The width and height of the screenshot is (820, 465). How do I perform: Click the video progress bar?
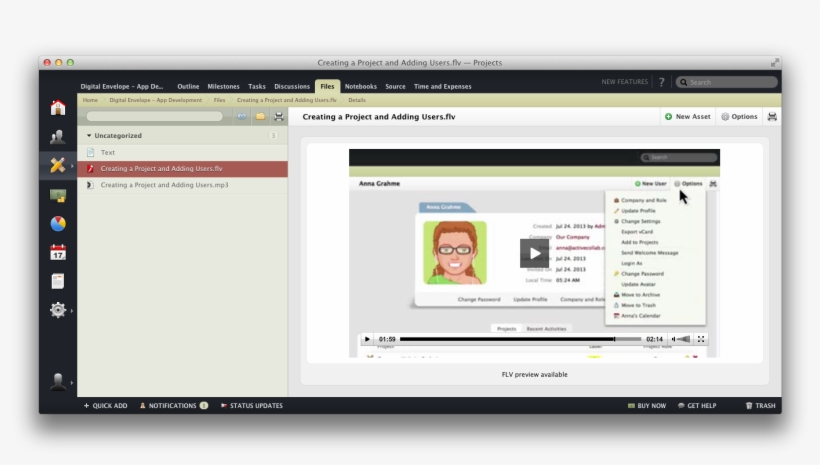(520, 339)
